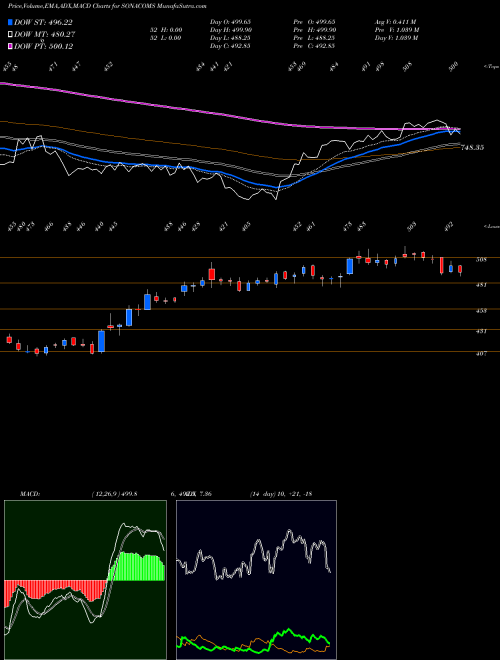Image resolution: width=500 pixels, height=660 pixels.
Task: Click the 'Pre H: 499.90' value
Action: click(x=314, y=30)
